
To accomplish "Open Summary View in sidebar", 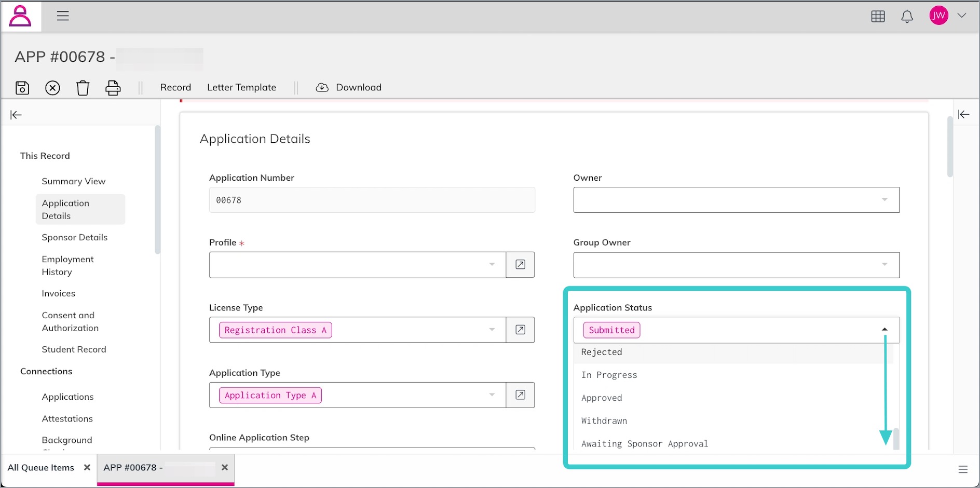I will click(x=73, y=181).
